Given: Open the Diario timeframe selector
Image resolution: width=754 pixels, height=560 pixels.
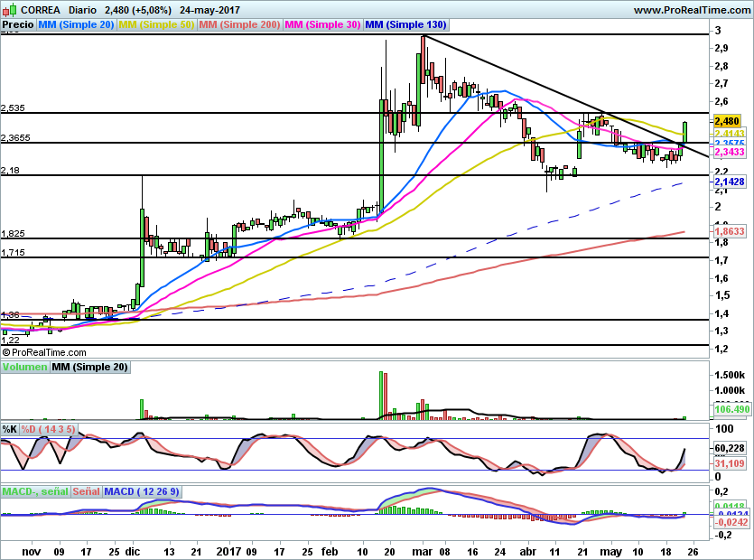Looking at the screenshot, I should [x=85, y=10].
